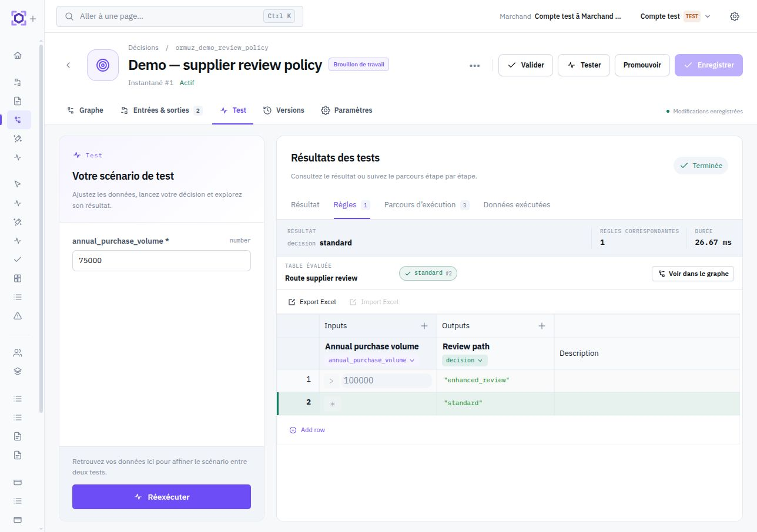757x532 pixels.
Task: Open the Données exécutées tab
Action: [517, 205]
